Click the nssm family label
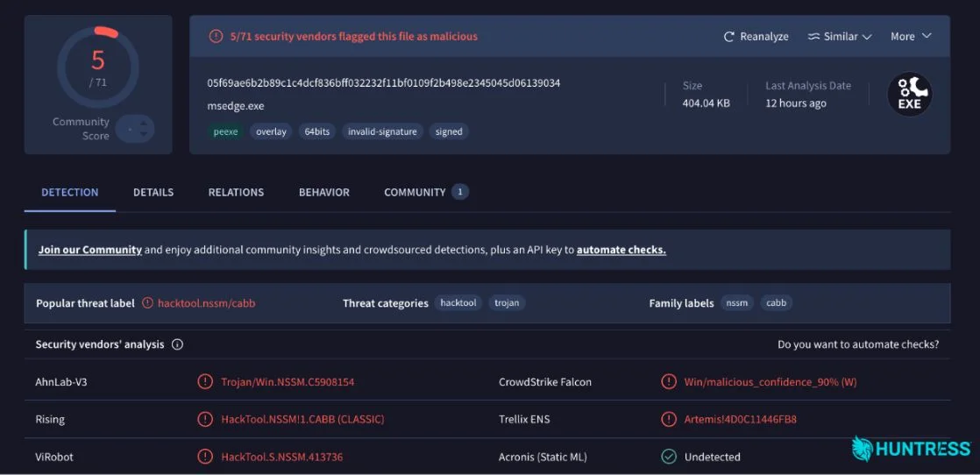 pos(737,303)
